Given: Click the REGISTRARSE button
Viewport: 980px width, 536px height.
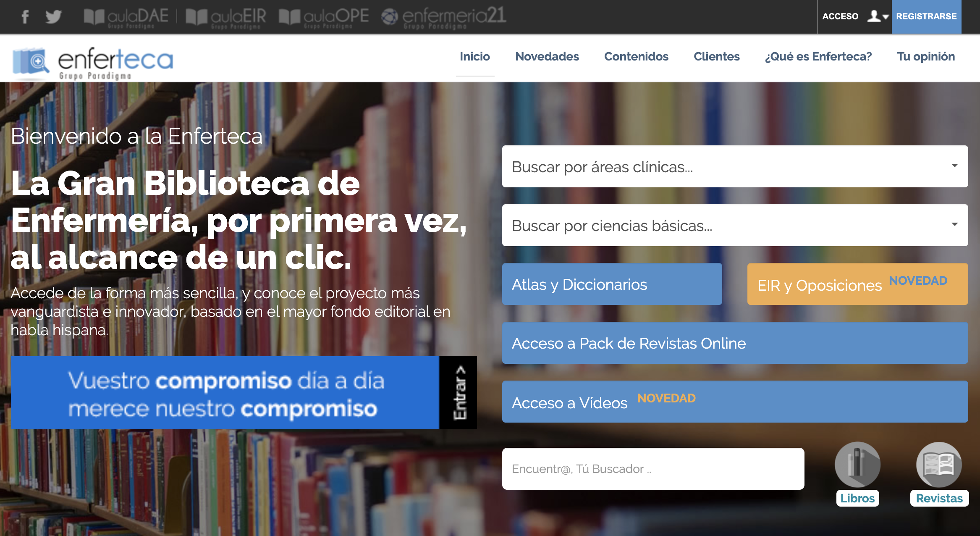Looking at the screenshot, I should point(926,16).
